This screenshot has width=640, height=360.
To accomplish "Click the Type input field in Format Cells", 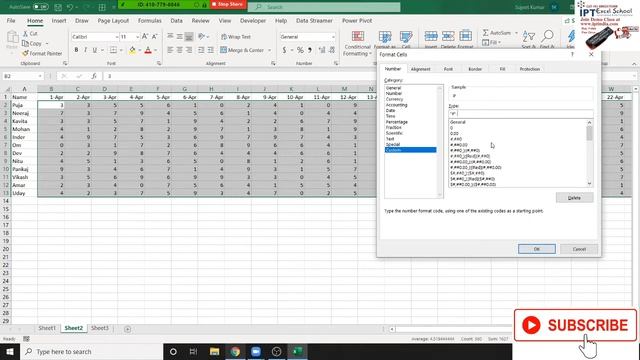I will pyautogui.click(x=521, y=113).
